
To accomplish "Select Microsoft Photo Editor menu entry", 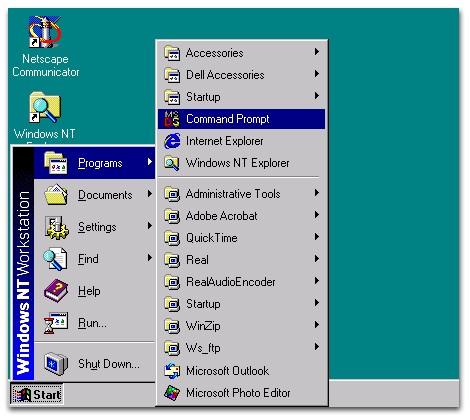I will click(x=241, y=393).
